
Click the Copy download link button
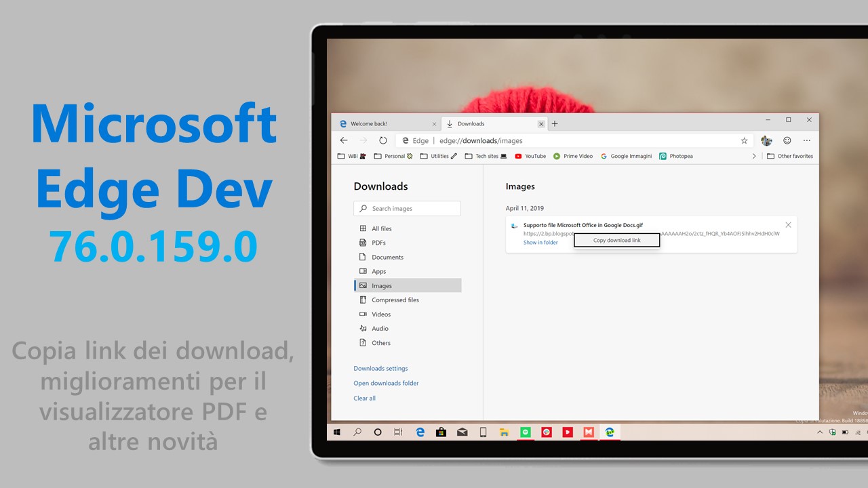tap(616, 240)
